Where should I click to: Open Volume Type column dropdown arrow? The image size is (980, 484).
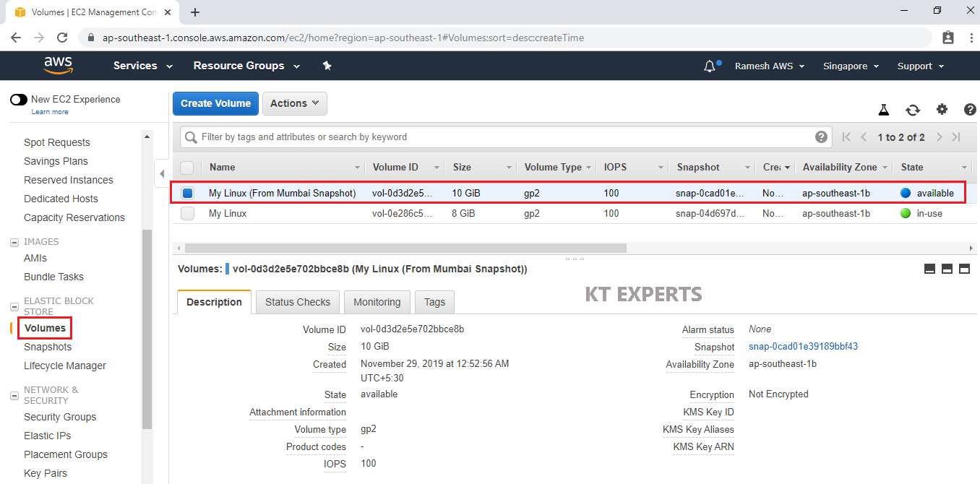[x=589, y=168]
